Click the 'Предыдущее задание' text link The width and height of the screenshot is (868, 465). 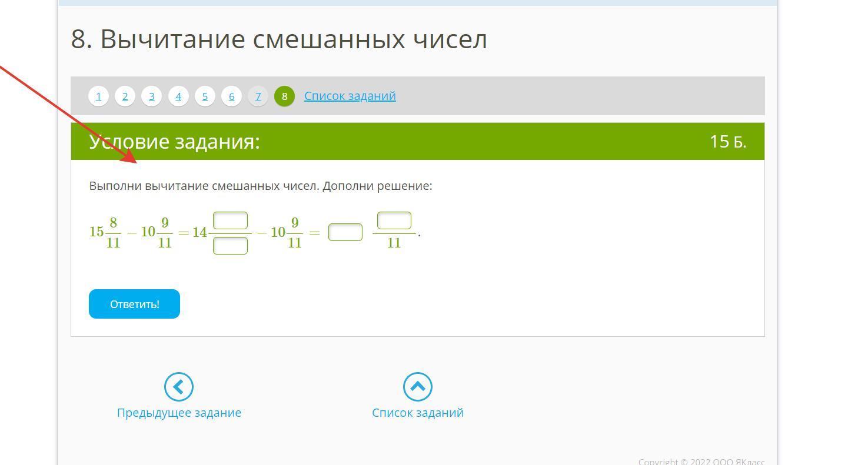click(179, 413)
